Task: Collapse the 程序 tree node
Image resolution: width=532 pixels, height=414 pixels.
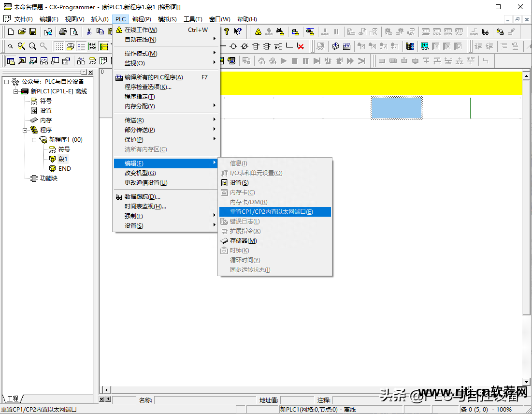Action: [x=25, y=130]
